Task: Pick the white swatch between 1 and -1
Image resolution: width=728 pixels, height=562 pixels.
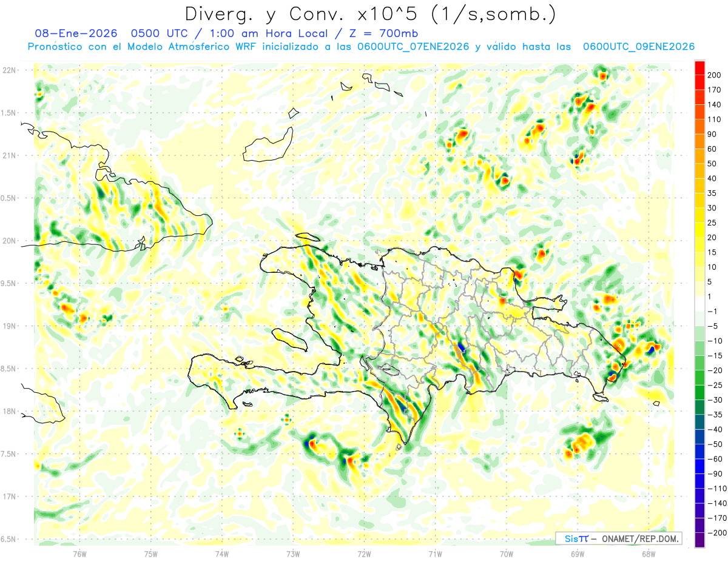Action: click(x=699, y=304)
